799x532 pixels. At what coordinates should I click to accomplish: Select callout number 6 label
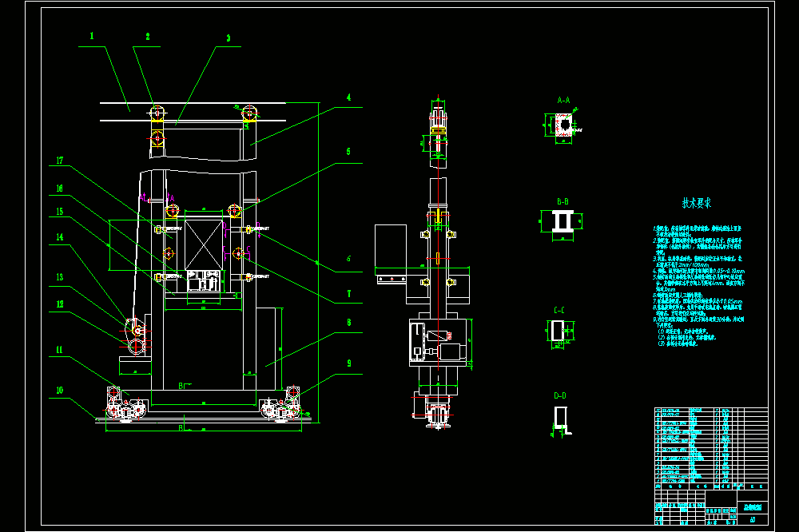pyautogui.click(x=348, y=259)
